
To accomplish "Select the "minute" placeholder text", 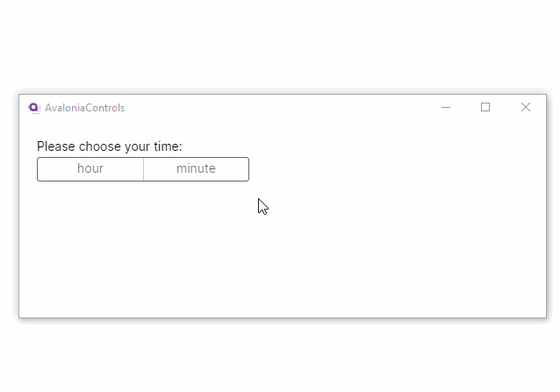I will coord(196,169).
